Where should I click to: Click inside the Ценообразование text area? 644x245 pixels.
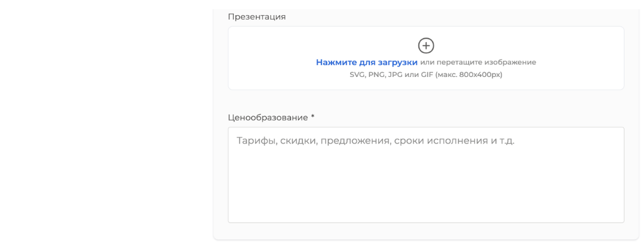pyautogui.click(x=426, y=175)
